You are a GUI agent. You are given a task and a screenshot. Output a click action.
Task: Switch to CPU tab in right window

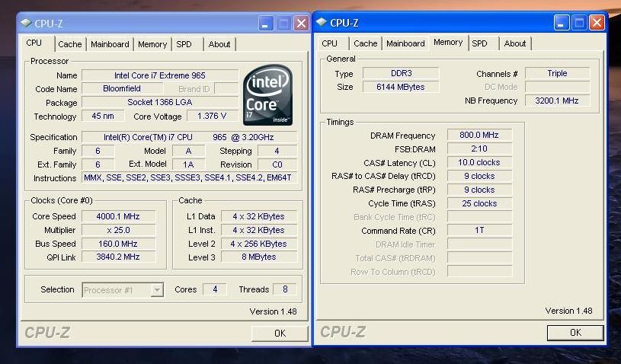329,43
